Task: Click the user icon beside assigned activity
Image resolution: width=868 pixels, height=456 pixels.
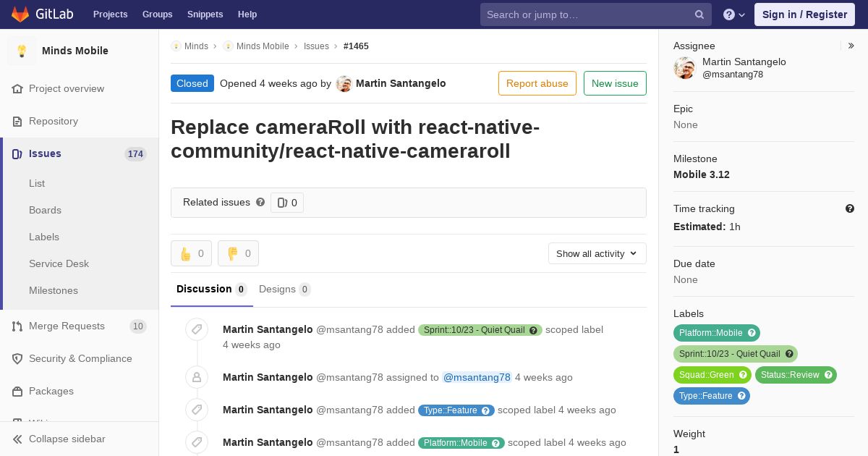Action: [197, 377]
